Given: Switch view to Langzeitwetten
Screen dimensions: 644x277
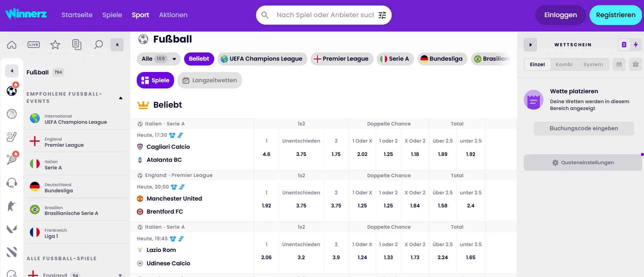Looking at the screenshot, I should (x=210, y=80).
